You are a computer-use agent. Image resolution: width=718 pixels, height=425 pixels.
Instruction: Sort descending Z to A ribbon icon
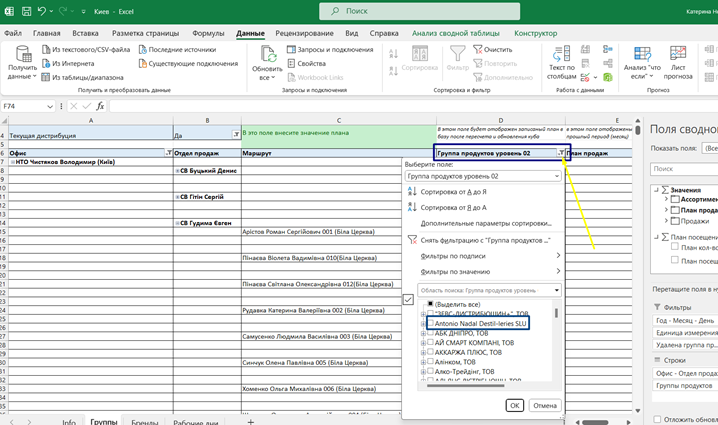click(393, 71)
